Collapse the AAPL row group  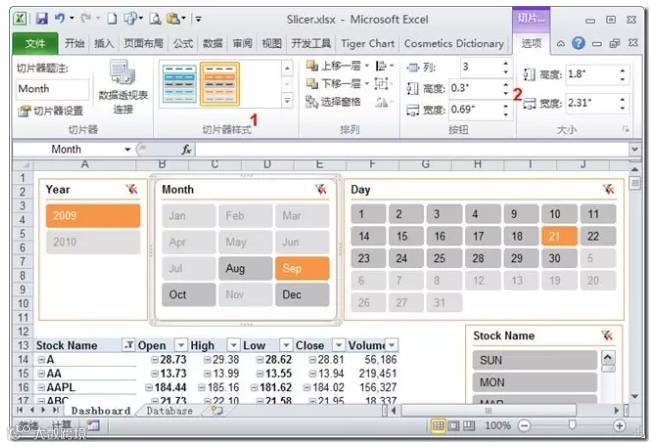pos(41,388)
